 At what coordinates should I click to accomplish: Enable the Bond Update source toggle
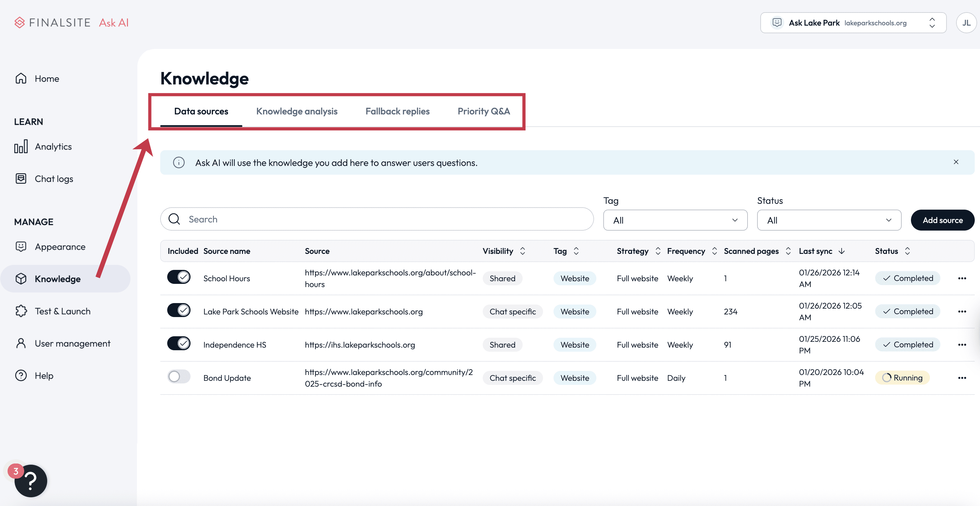(x=179, y=377)
